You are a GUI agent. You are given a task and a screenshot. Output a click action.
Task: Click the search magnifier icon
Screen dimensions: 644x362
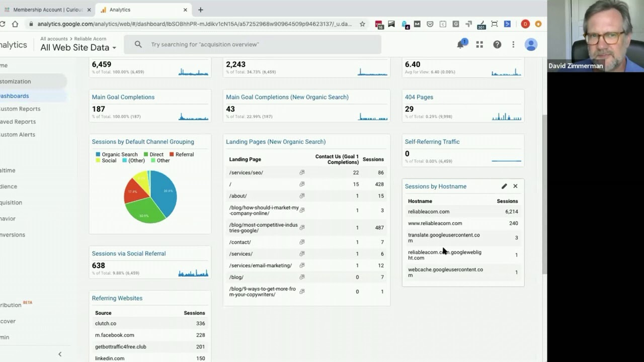coord(138,45)
